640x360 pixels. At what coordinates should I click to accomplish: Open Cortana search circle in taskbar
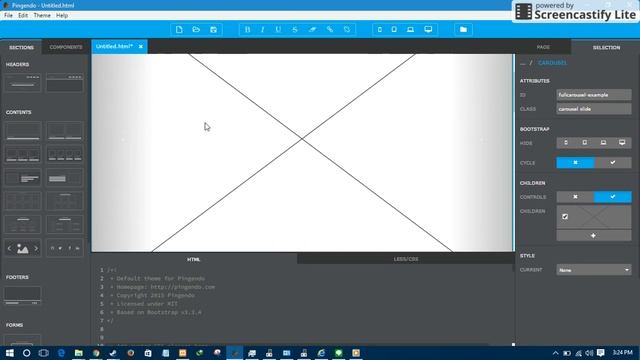coord(27,353)
